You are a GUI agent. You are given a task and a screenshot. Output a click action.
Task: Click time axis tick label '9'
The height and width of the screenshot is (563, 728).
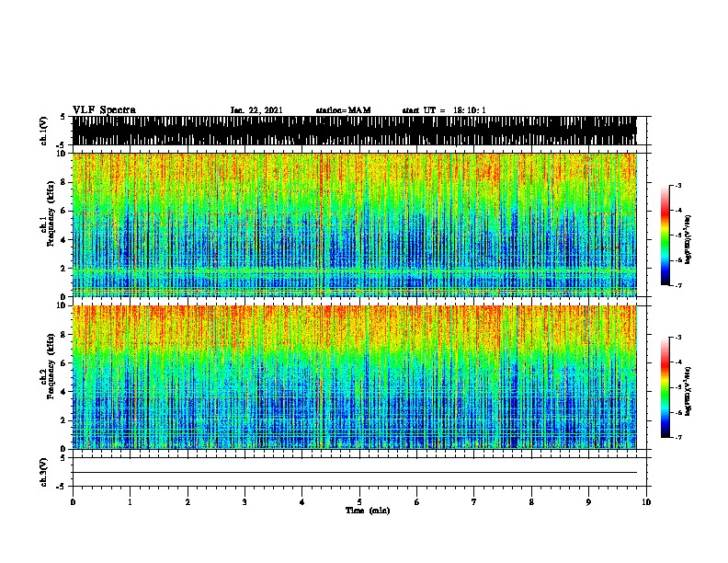588,502
